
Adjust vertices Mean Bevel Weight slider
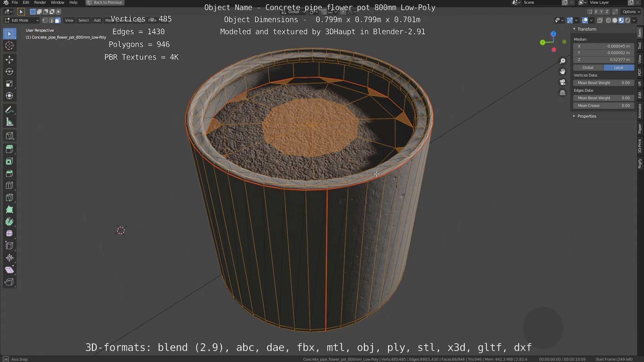603,83
